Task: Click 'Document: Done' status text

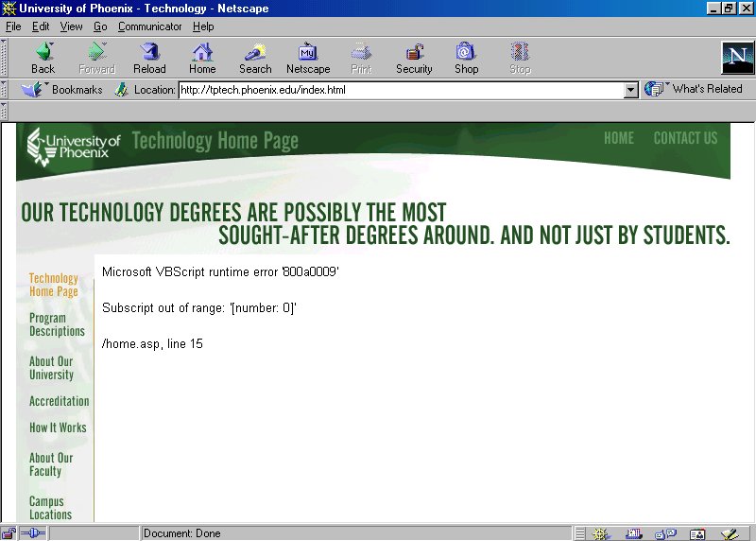Action: pyautogui.click(x=181, y=533)
